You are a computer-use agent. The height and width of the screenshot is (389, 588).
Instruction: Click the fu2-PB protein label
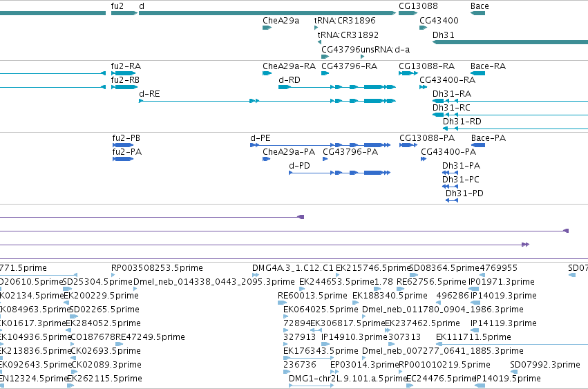click(126, 138)
